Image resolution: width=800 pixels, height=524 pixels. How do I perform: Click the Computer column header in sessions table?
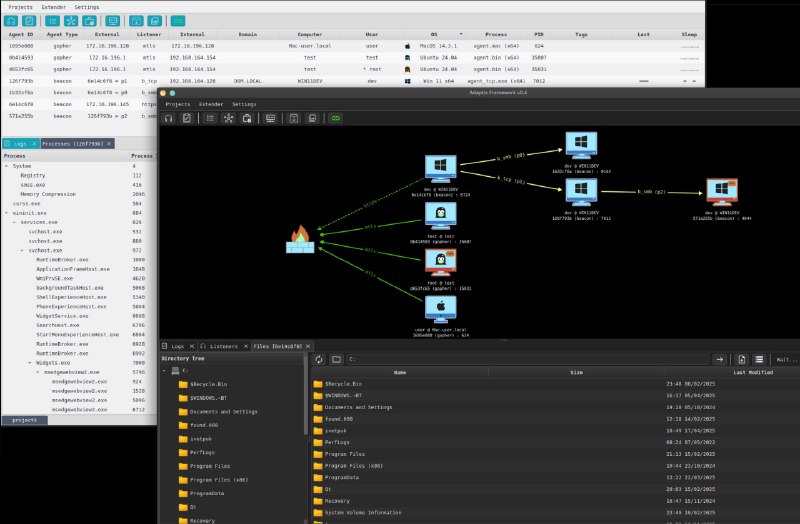point(310,34)
